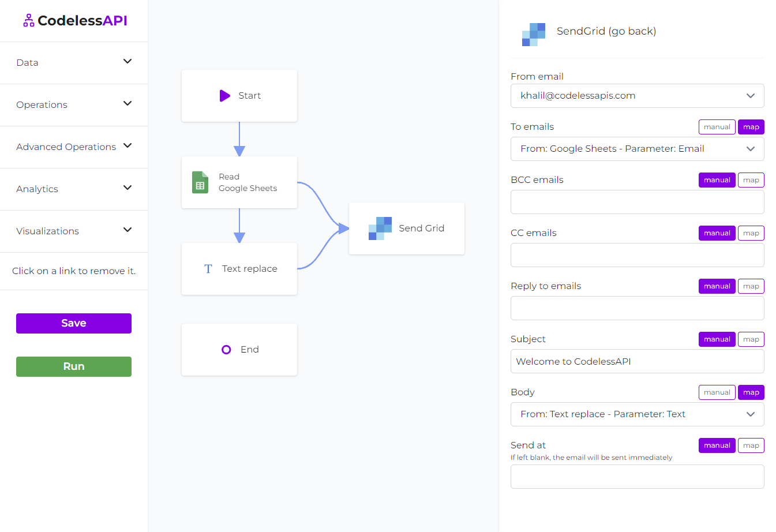Select manual for Send at
This screenshot has height=532, width=776.
coord(717,445)
